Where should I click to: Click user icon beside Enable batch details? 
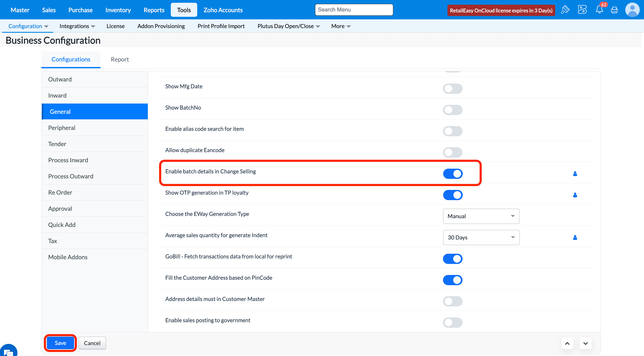pyautogui.click(x=575, y=174)
